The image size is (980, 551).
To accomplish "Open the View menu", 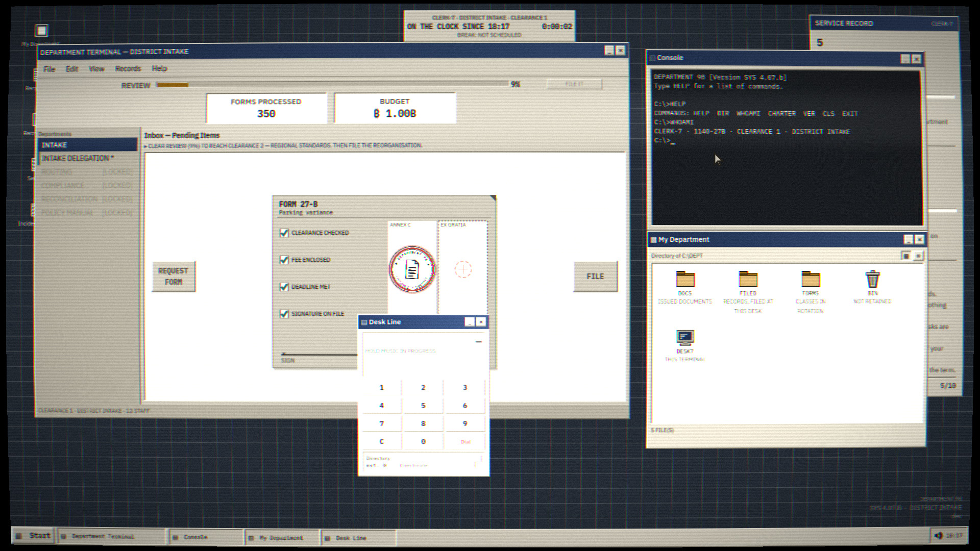I will (96, 69).
